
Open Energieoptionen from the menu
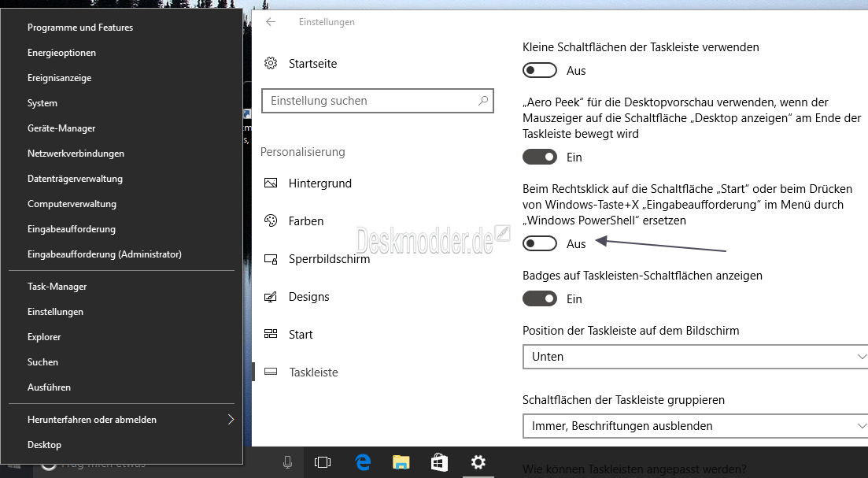tap(61, 53)
